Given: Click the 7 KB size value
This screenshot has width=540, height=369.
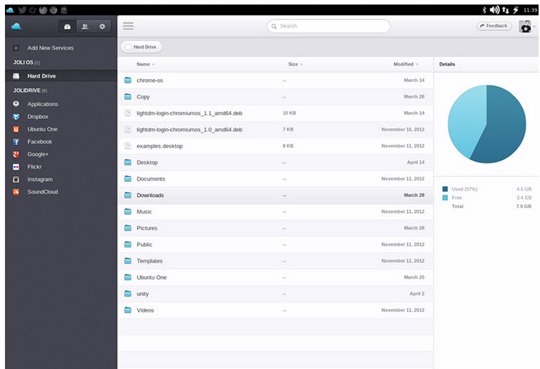Looking at the screenshot, I should [x=288, y=130].
